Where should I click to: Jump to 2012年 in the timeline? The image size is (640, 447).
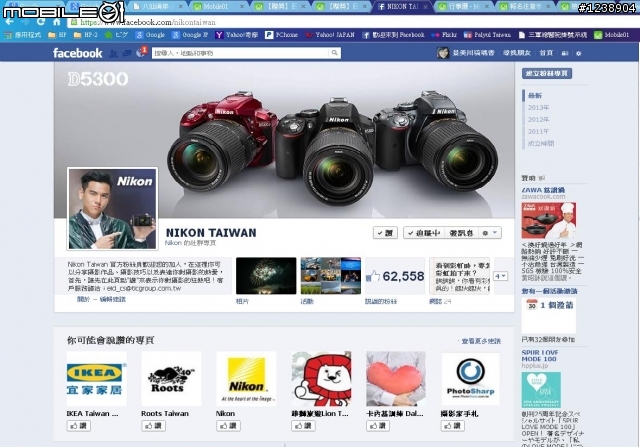[538, 119]
